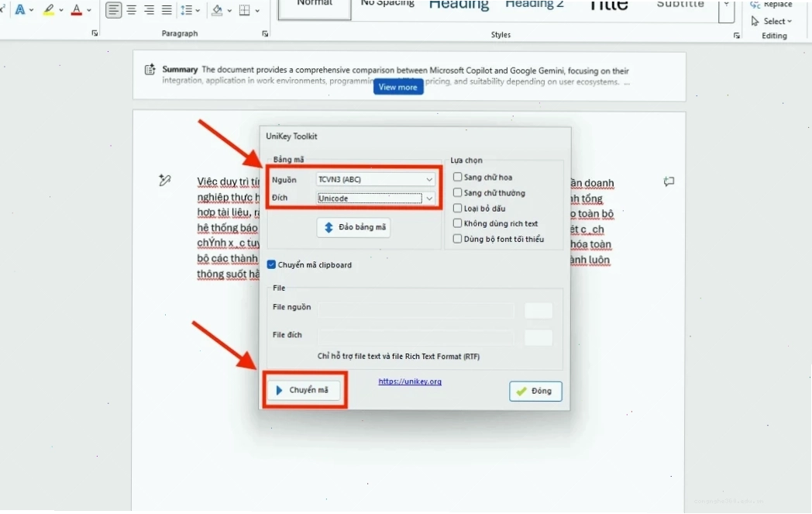Screen dimensions: 812x514
Task: Click browse button beside File đích
Action: point(538,338)
